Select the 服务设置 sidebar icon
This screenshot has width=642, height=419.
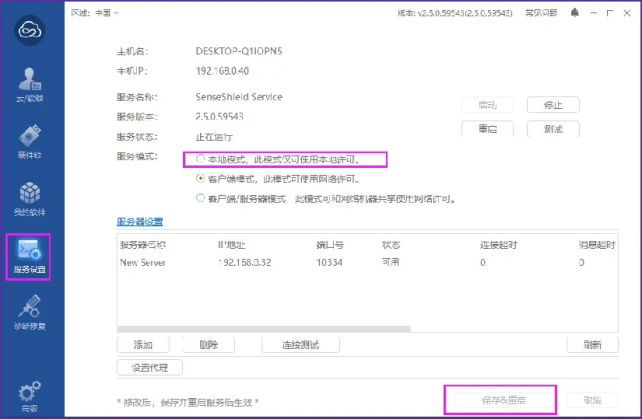[29, 257]
